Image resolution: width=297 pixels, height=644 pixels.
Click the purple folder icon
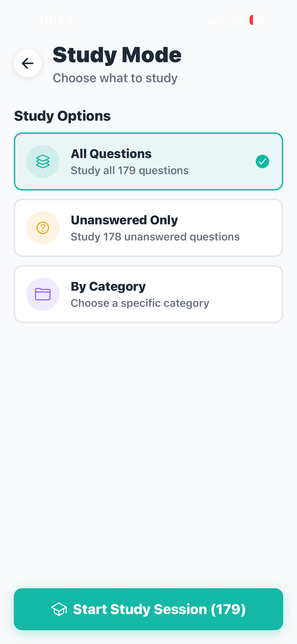coord(43,294)
